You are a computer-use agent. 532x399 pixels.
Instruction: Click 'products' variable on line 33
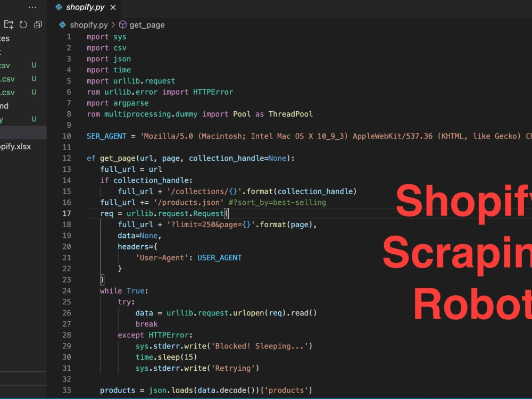(118, 390)
